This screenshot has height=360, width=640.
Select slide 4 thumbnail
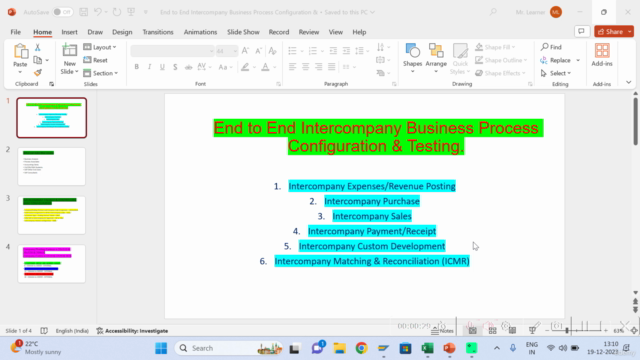(51, 264)
